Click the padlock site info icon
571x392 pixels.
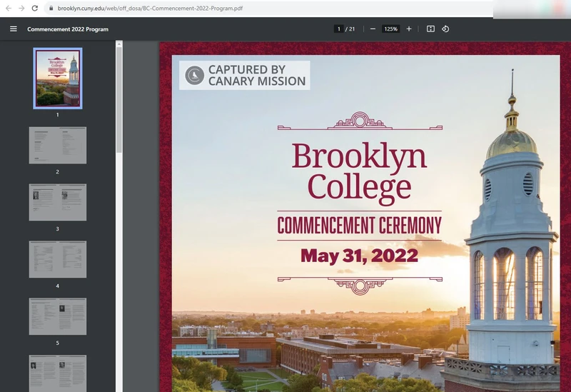(x=51, y=8)
